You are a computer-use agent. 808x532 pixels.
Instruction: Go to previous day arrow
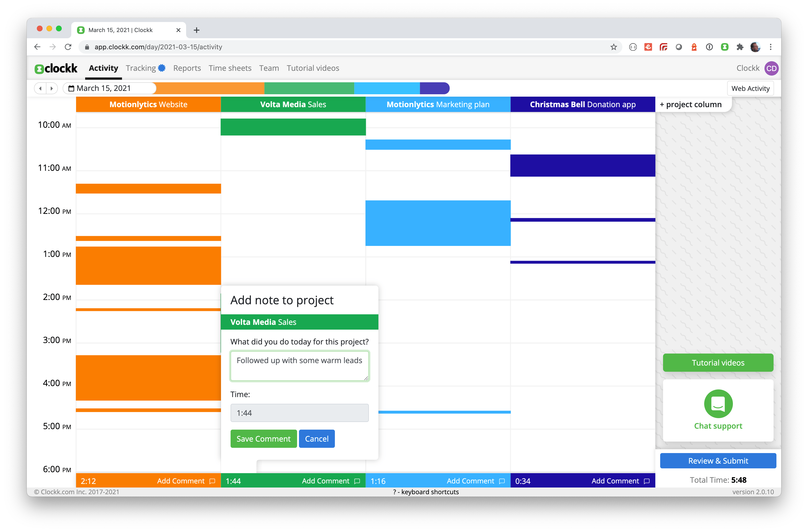coord(40,88)
